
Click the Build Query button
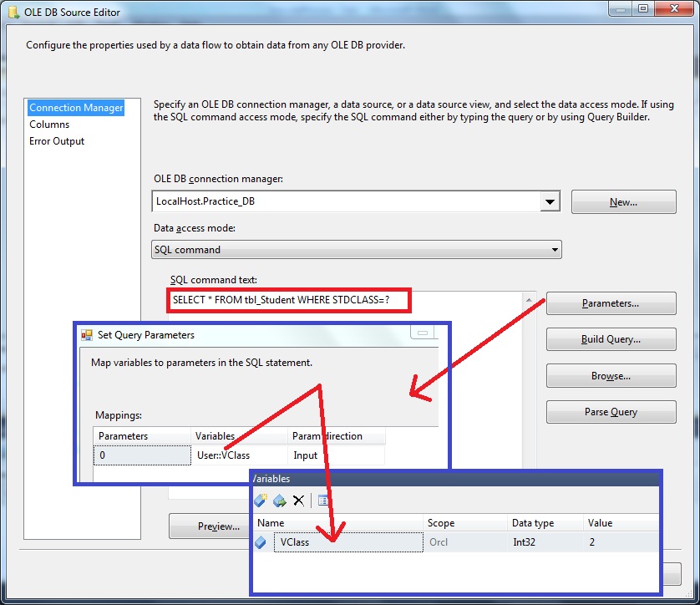pyautogui.click(x=611, y=339)
